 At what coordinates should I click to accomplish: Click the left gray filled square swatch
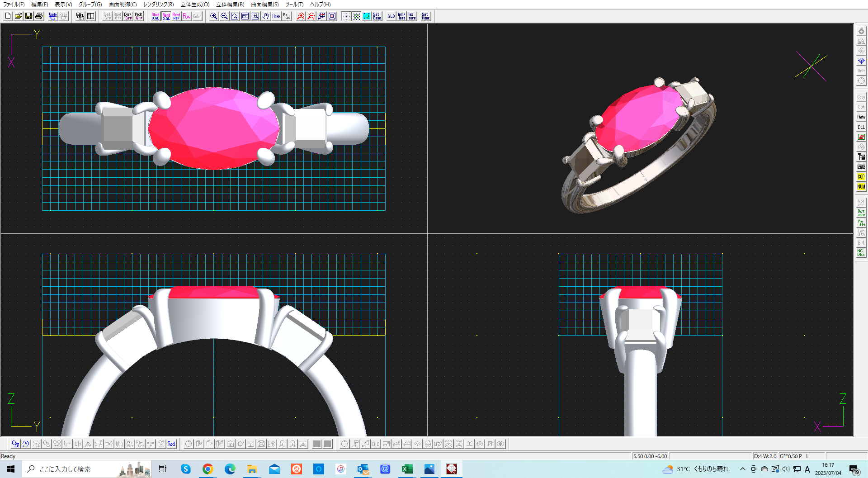click(317, 444)
